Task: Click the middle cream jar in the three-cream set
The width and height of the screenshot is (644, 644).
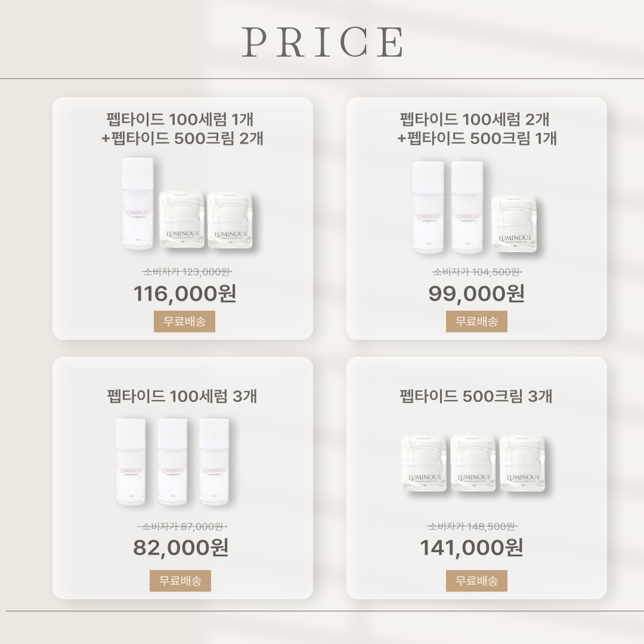Action: coord(473,463)
